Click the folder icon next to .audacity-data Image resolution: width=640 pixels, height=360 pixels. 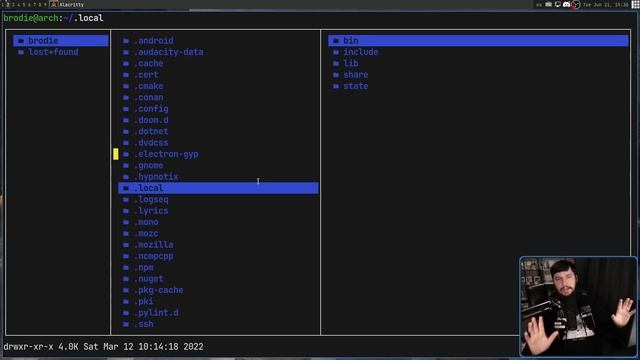[x=126, y=52]
